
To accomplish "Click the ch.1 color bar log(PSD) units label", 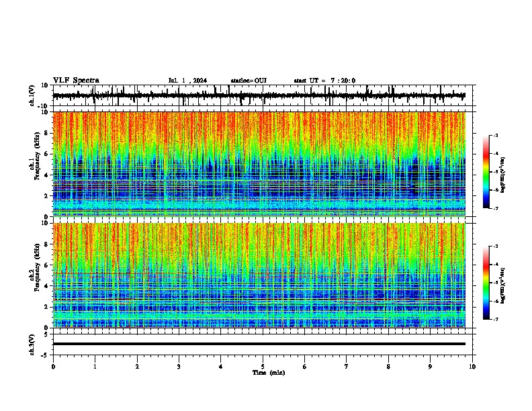I will pos(502,175).
